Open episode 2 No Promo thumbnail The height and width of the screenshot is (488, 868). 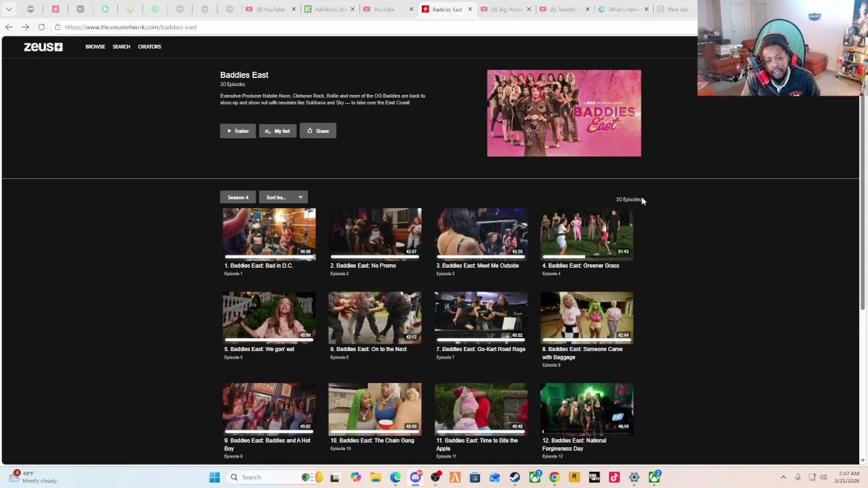[375, 234]
